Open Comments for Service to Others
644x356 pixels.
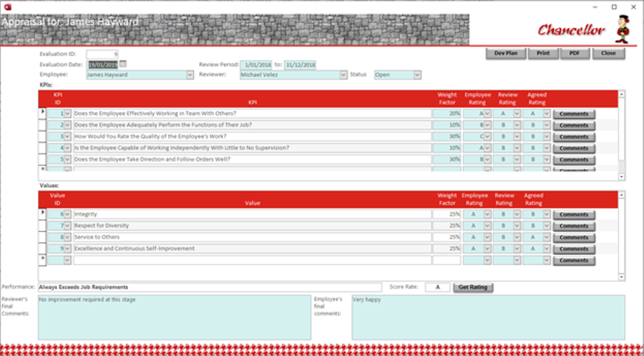tap(573, 238)
